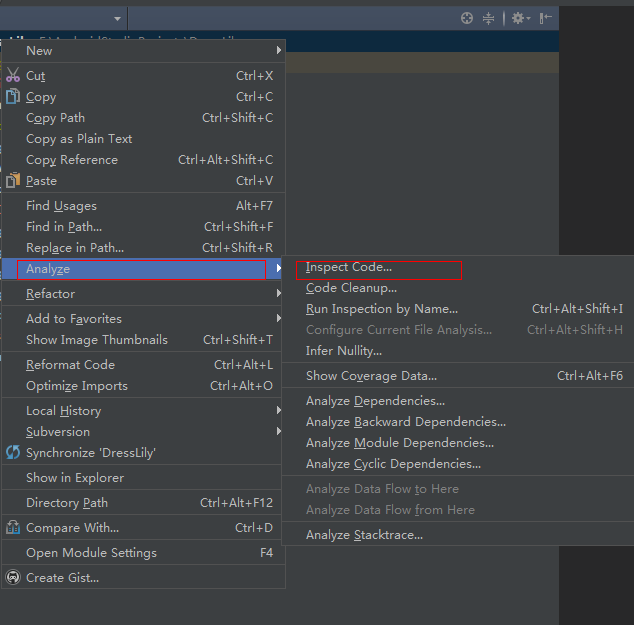Choose Find in Path...

click(144, 227)
